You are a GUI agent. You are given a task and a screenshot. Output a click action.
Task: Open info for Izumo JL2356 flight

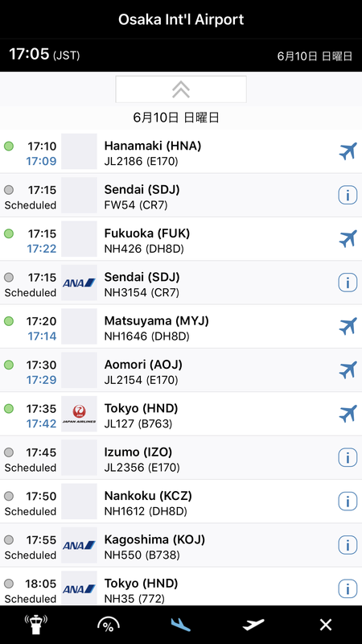(x=348, y=457)
